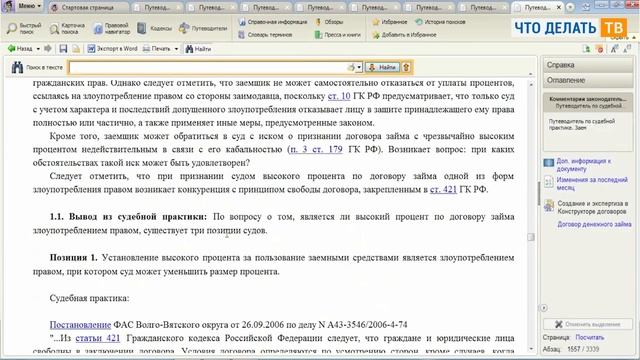Print the document with Печать
The height and width of the screenshot is (360, 640).
(157, 49)
